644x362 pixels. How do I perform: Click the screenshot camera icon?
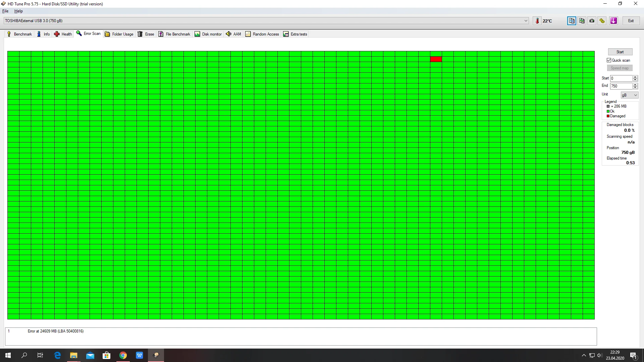(x=592, y=20)
